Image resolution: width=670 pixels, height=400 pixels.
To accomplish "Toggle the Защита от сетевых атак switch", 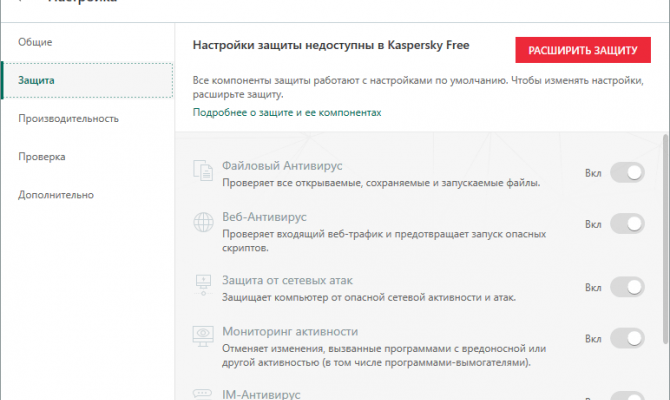I will coord(627,287).
